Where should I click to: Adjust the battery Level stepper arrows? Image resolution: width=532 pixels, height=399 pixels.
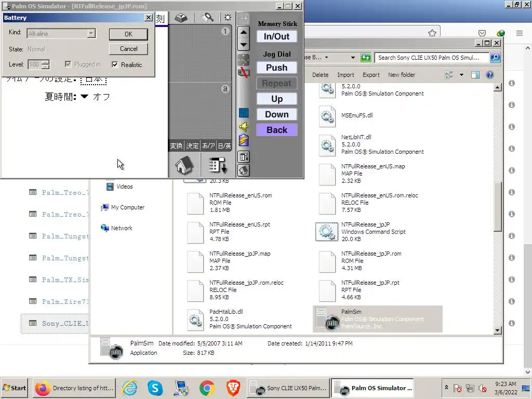(x=46, y=64)
